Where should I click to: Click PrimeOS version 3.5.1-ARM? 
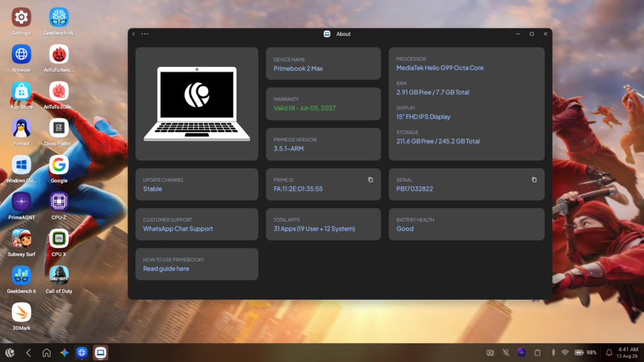point(288,148)
